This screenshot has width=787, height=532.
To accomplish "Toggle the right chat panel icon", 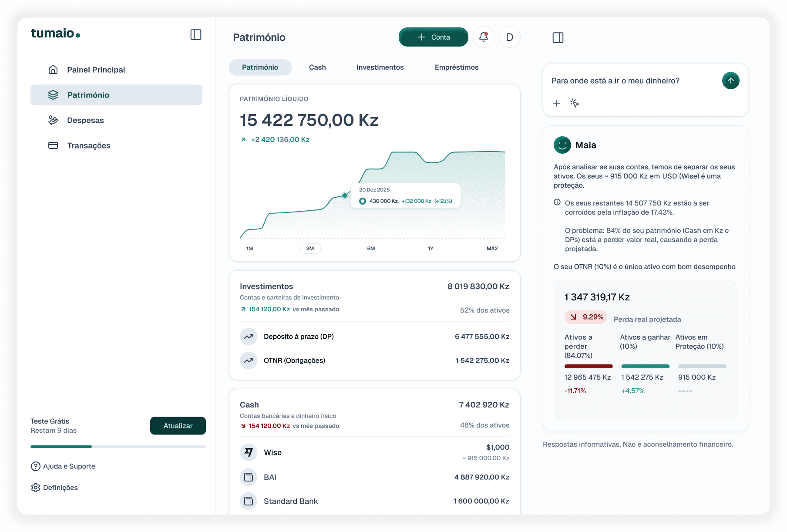I will pos(558,38).
